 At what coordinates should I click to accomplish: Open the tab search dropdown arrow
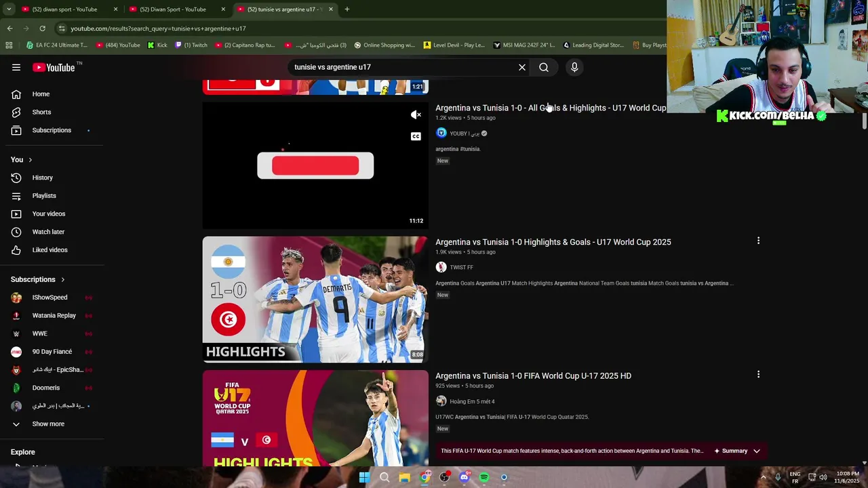click(x=9, y=9)
